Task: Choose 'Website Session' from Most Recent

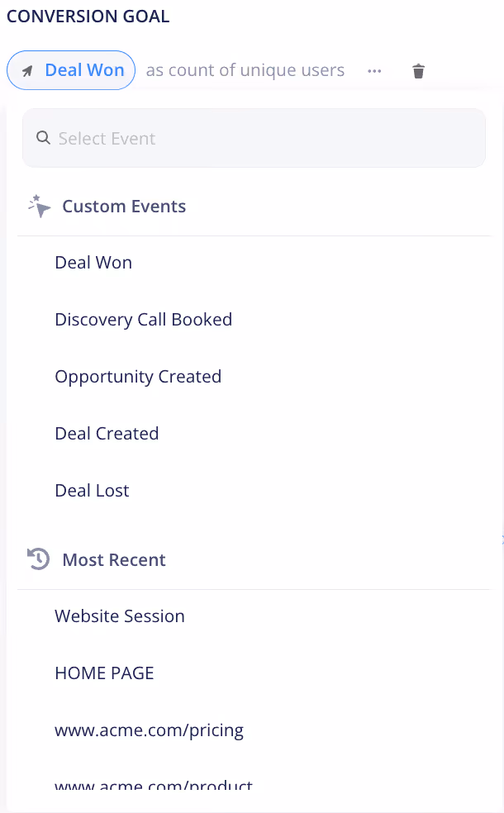Action: (119, 616)
